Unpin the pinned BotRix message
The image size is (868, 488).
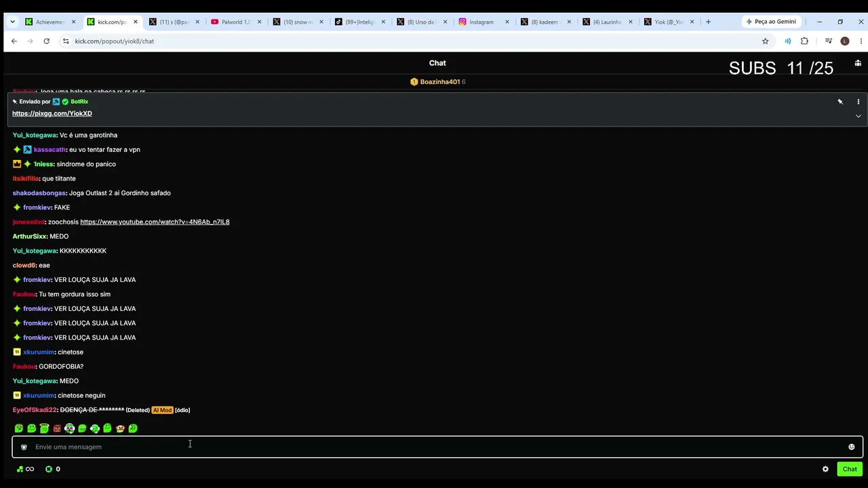[x=840, y=102]
